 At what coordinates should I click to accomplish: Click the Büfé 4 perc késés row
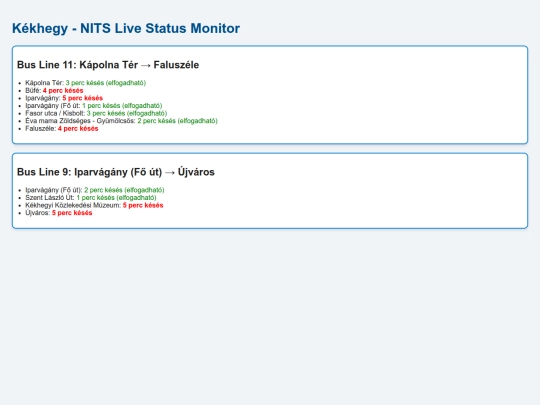tap(54, 90)
